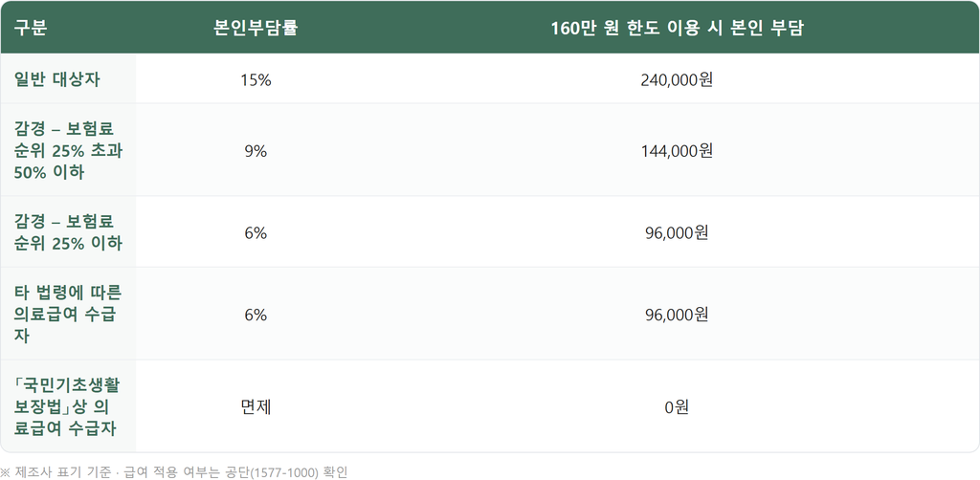Select 국민기초생활보장법상 의료급여 수급자 label
Screen dimensions: 980x480
coord(68,406)
